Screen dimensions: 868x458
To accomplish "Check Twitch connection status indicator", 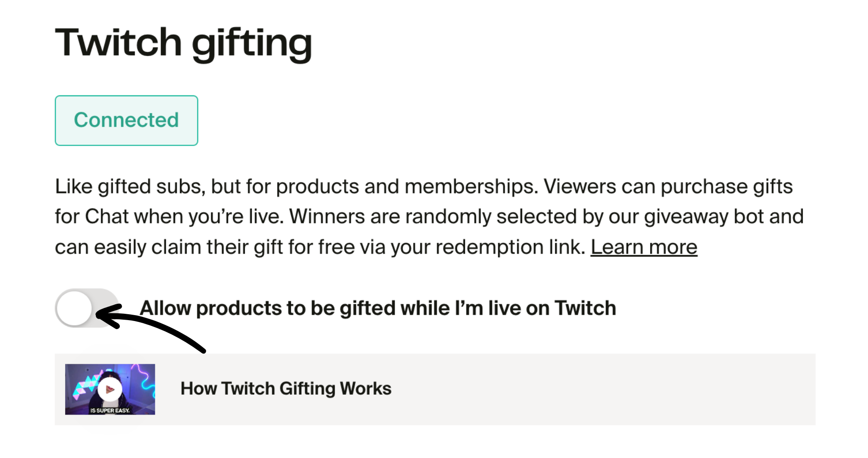I will click(126, 120).
